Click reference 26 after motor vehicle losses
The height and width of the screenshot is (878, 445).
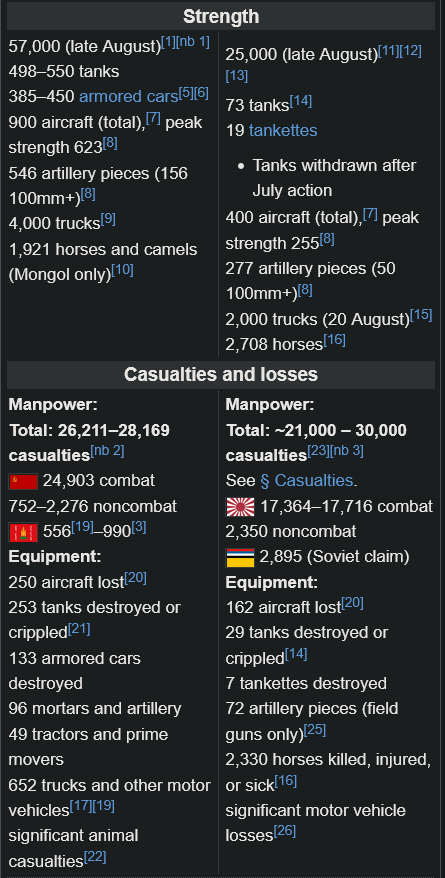pyautogui.click(x=284, y=831)
